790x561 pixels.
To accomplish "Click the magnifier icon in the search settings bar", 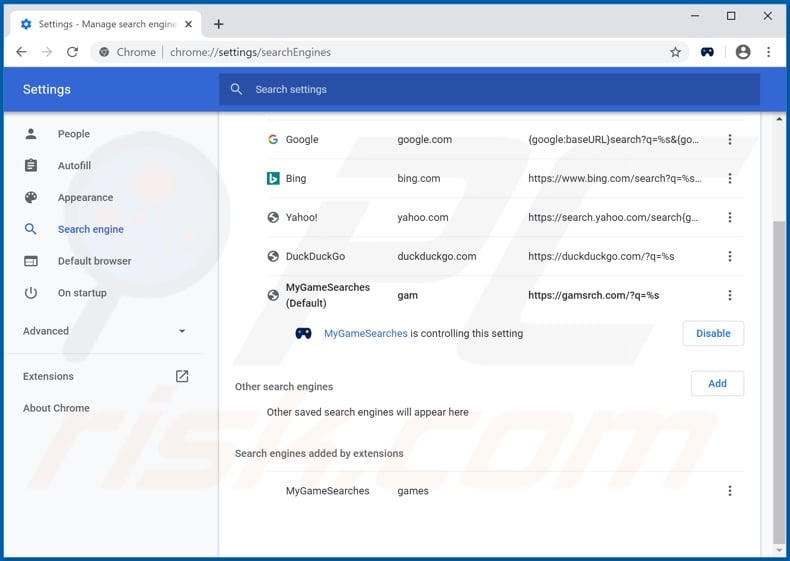I will point(236,89).
